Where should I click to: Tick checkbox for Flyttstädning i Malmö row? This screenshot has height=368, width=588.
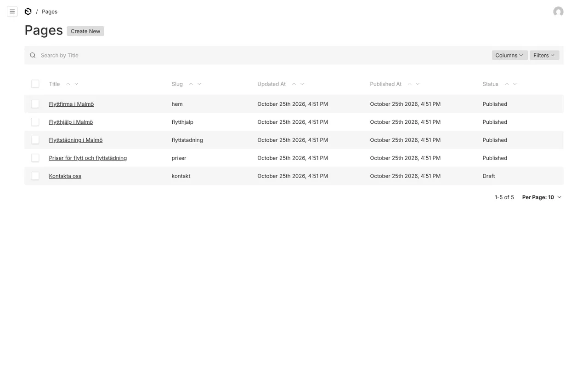(x=35, y=140)
